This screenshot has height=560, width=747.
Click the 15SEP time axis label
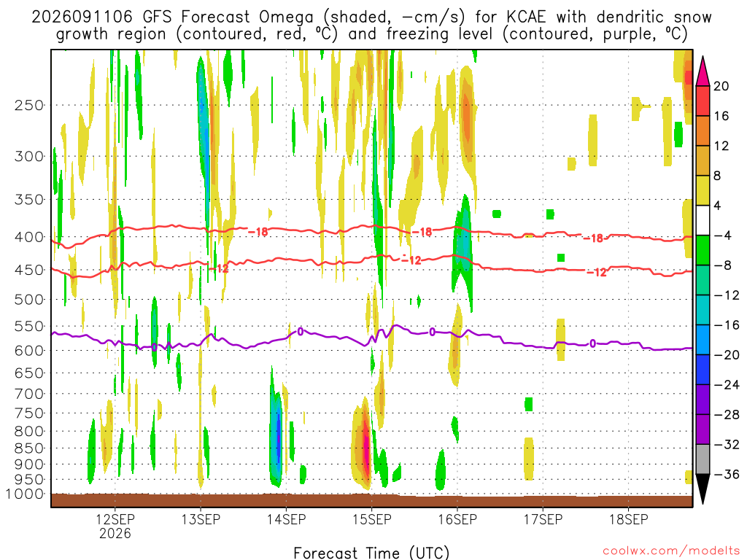[371, 519]
